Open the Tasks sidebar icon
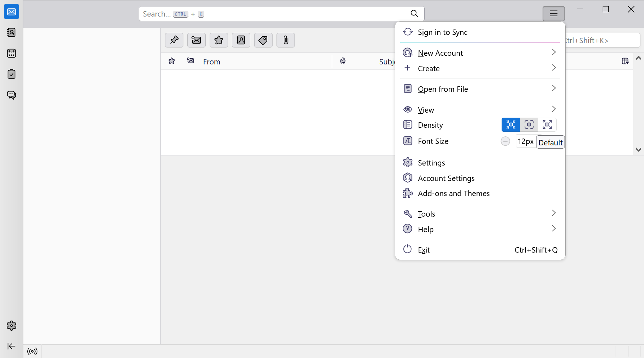This screenshot has width=644, height=358. 12,74
